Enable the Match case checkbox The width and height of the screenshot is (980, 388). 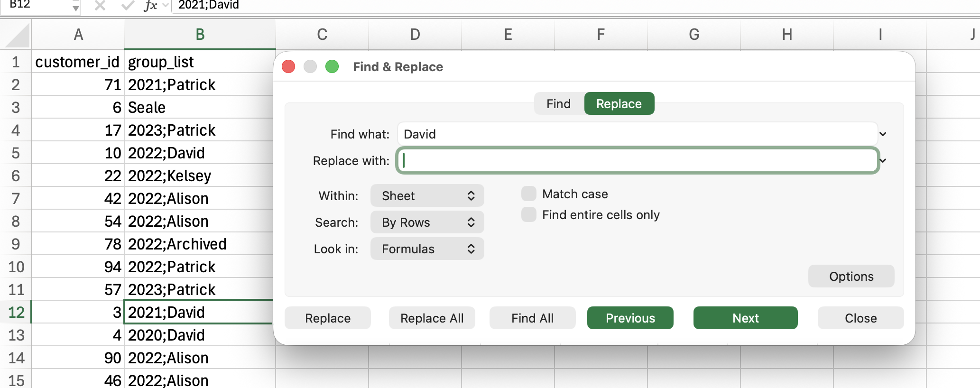click(529, 194)
